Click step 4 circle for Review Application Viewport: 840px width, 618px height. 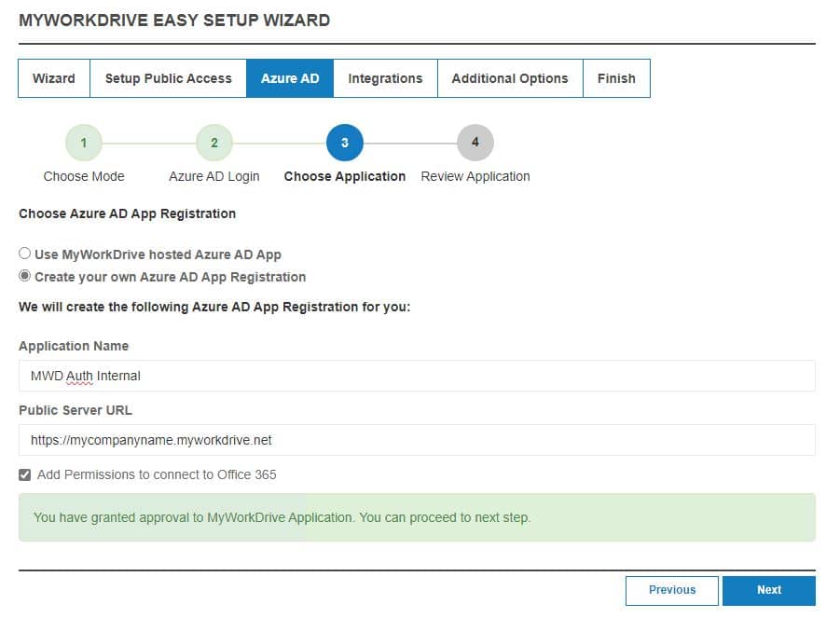(x=475, y=143)
